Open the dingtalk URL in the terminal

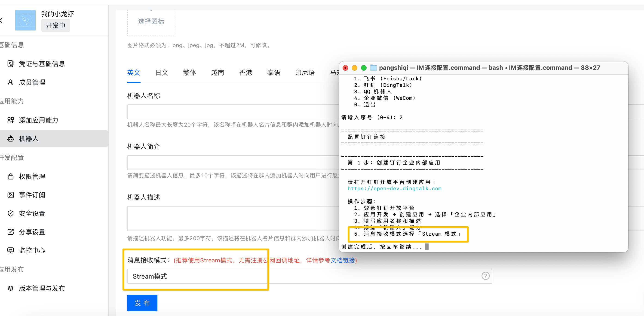394,188
